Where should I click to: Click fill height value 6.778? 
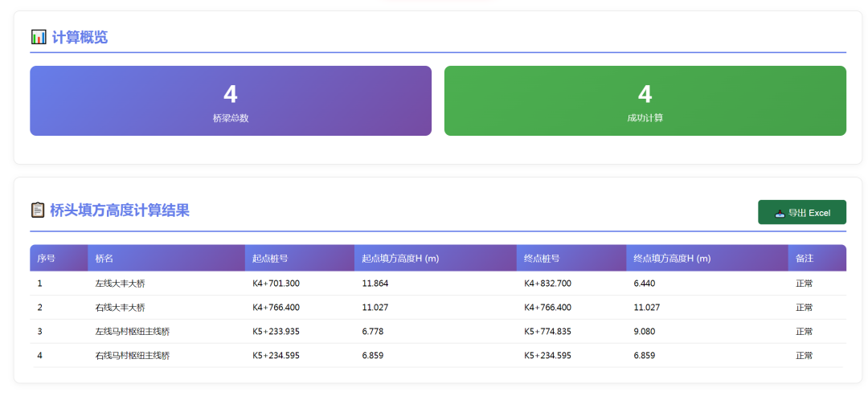(373, 332)
